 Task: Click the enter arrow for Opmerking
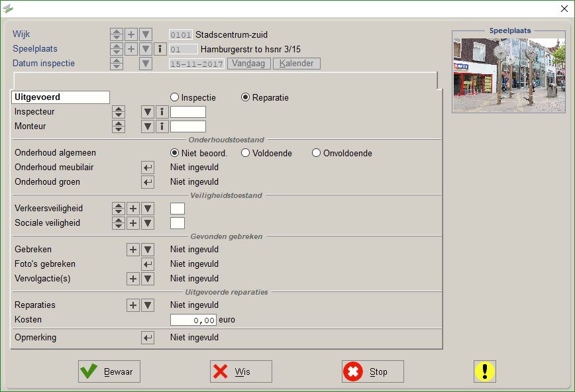148,338
